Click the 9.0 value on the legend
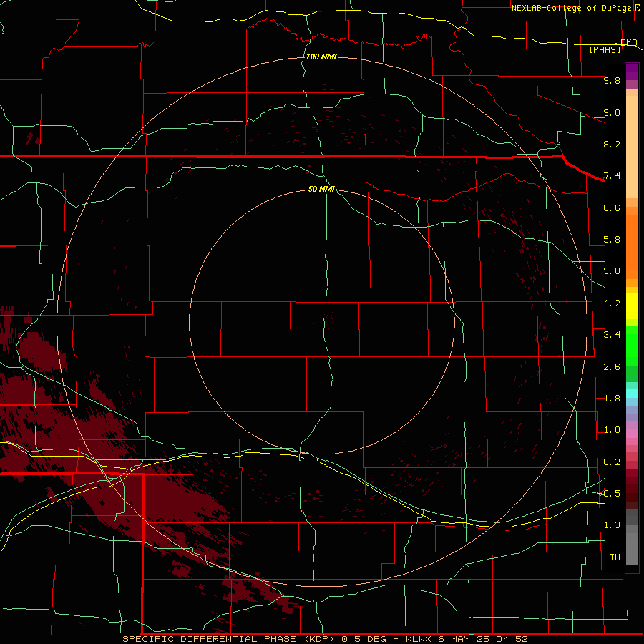This screenshot has height=644, width=644. point(612,112)
